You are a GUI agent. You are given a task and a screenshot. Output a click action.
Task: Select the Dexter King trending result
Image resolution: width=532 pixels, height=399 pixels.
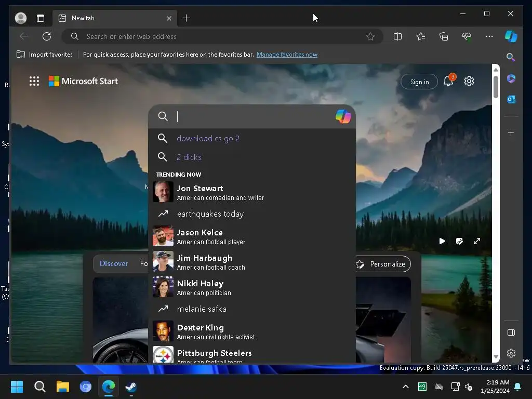[x=252, y=331]
